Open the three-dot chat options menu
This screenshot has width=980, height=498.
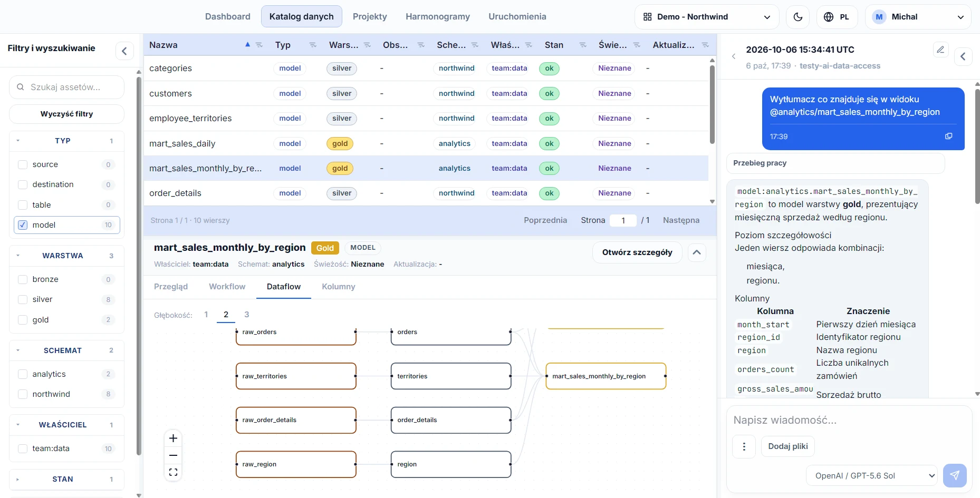point(744,446)
